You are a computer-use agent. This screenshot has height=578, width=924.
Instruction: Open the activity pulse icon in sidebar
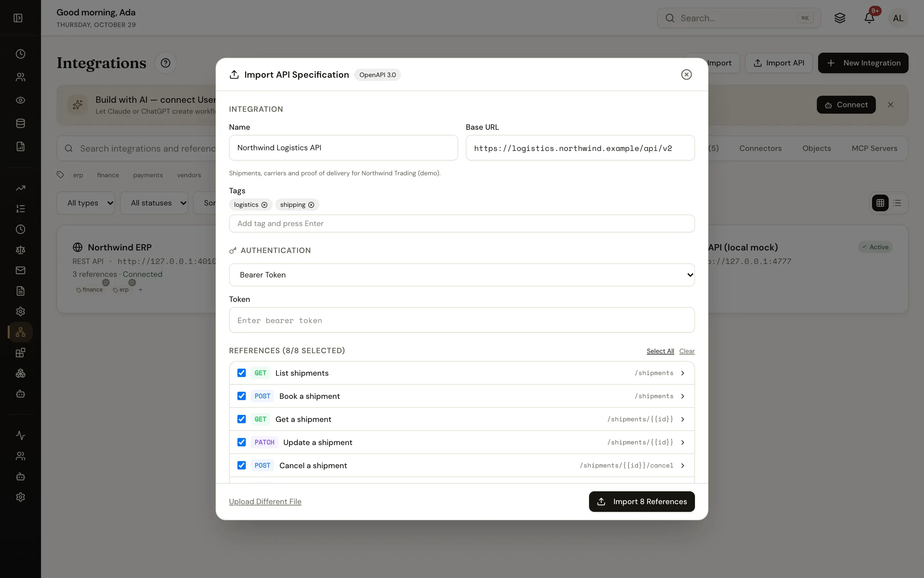[21, 435]
